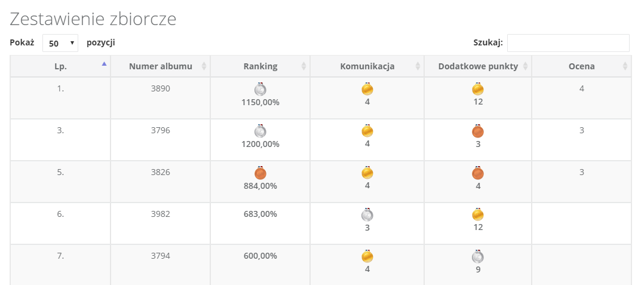Click the gold Dodatkowe punkty medal for album 3982
Image resolution: width=644 pixels, height=285 pixels.
pyautogui.click(x=478, y=214)
